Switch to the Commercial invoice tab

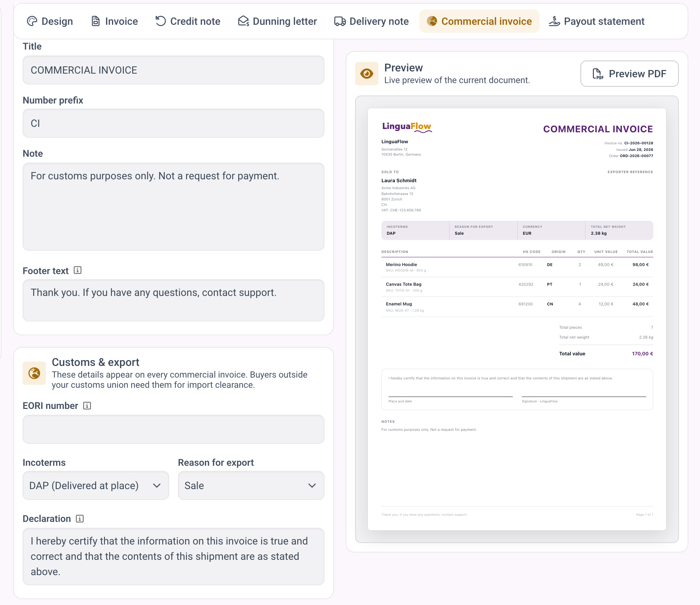479,21
